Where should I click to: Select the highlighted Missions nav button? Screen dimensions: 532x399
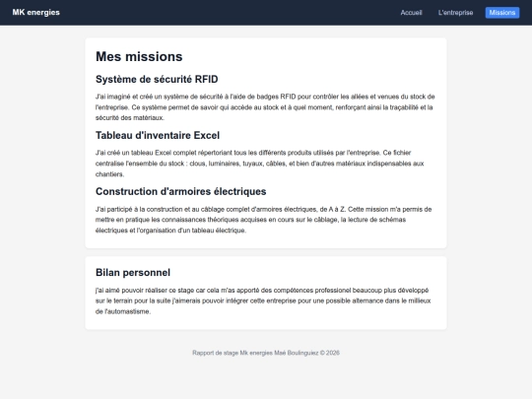[502, 13]
